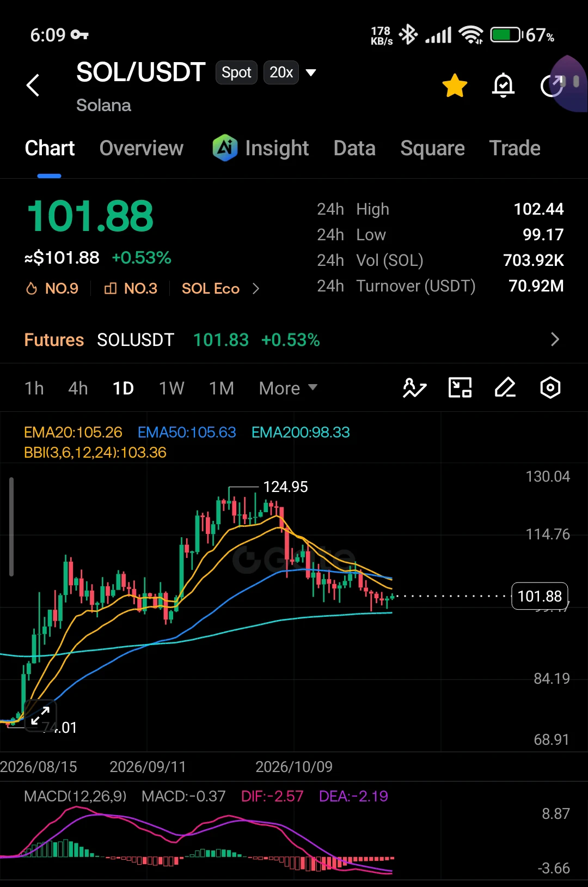Open the trading pair dropdown arrow

(x=311, y=72)
